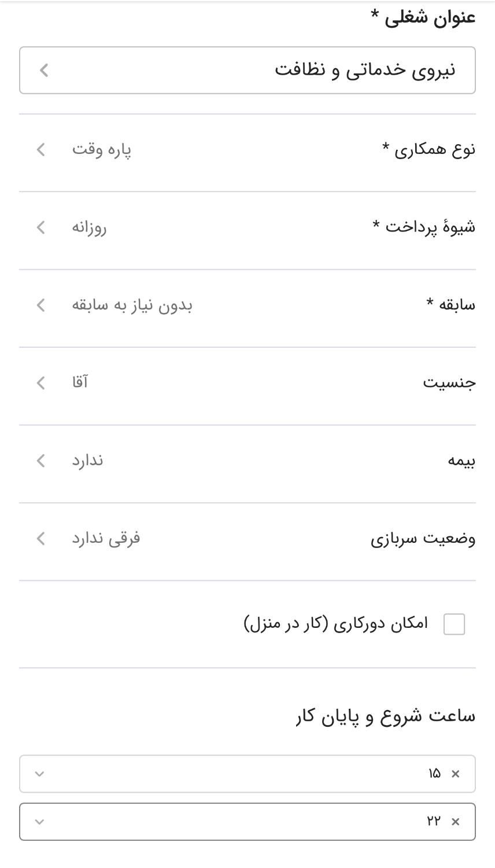Click chevron next to آقا gender value
The height and width of the screenshot is (868, 495).
[x=40, y=382]
